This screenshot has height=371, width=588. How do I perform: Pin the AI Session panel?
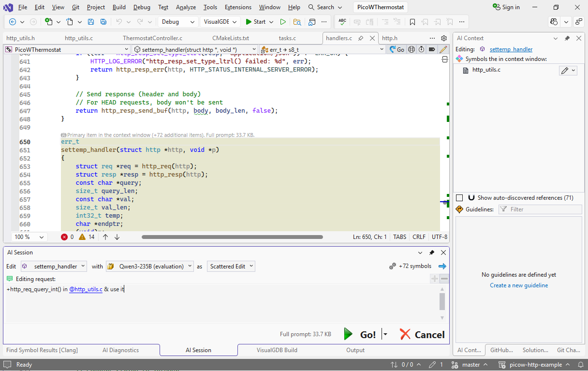pyautogui.click(x=432, y=252)
